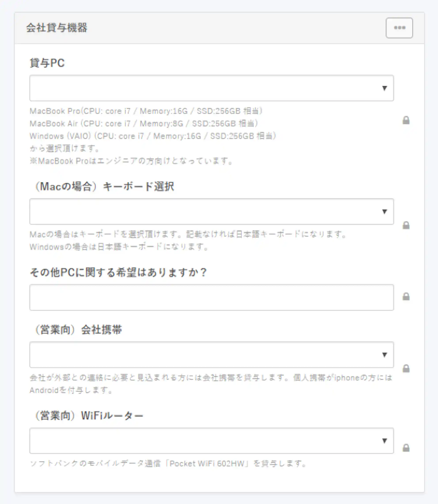Open the キーボード選択 dropdown
Screen dimensions: 438x504
[x=211, y=211]
